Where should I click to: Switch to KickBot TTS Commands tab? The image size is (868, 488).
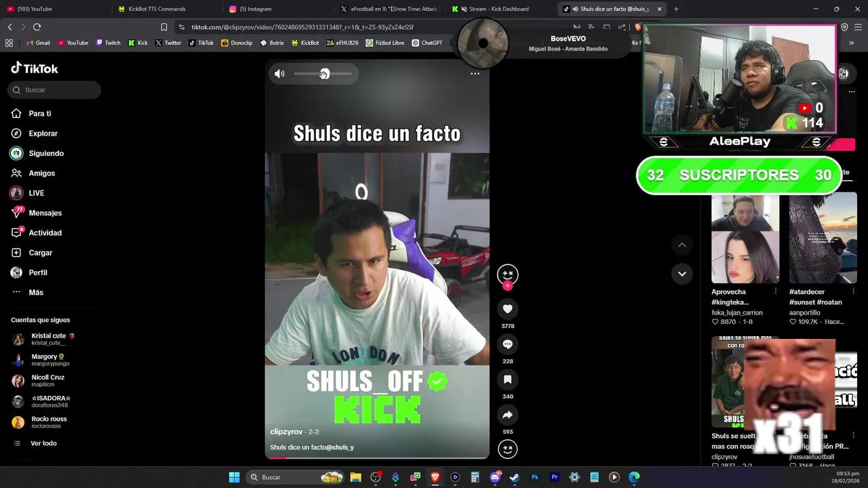(165, 9)
